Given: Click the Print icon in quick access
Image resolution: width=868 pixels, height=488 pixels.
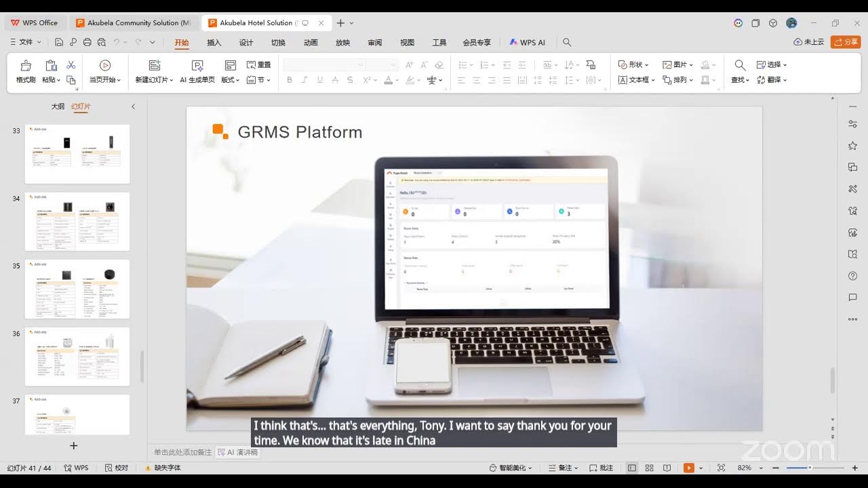Looking at the screenshot, I should (87, 42).
